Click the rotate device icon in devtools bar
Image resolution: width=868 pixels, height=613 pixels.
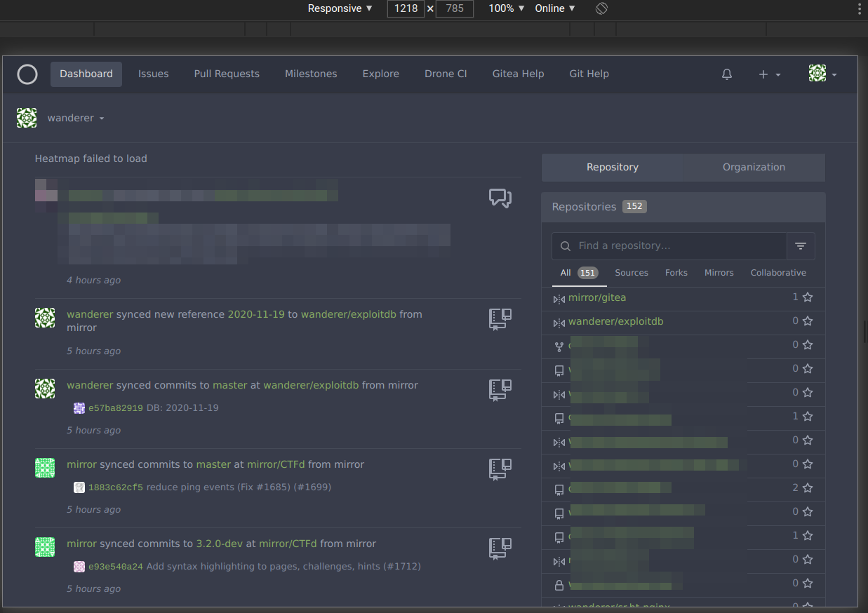point(601,8)
